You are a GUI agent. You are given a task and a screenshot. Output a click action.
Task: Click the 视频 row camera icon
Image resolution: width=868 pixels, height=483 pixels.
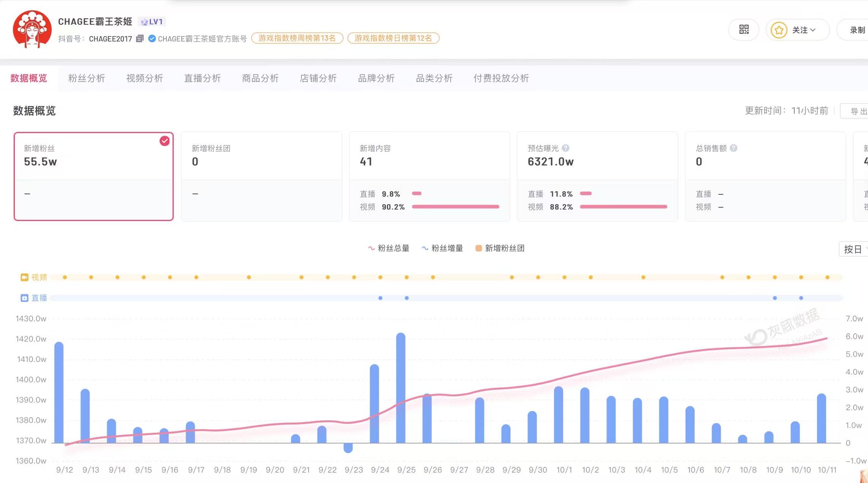pyautogui.click(x=24, y=277)
